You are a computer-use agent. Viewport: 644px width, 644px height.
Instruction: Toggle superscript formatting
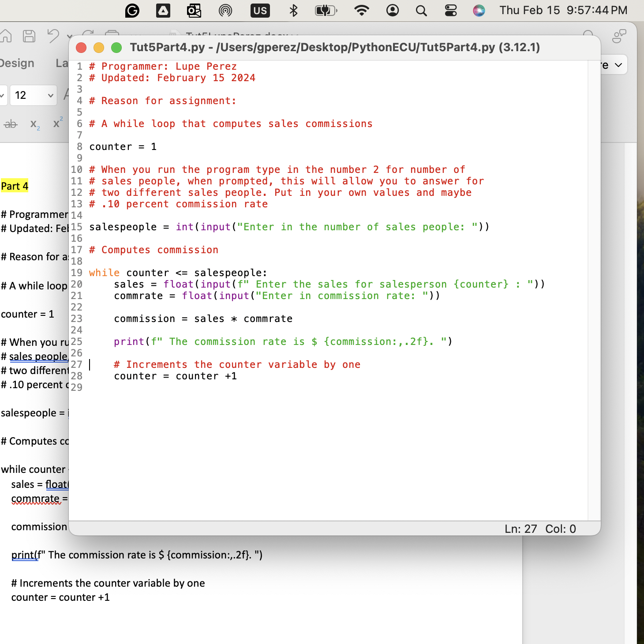[x=58, y=123]
